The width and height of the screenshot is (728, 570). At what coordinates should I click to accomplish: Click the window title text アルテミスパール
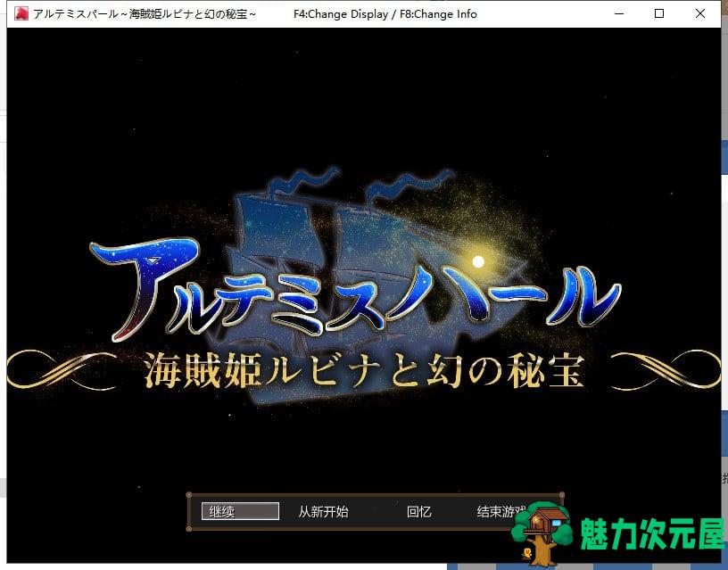click(76, 14)
